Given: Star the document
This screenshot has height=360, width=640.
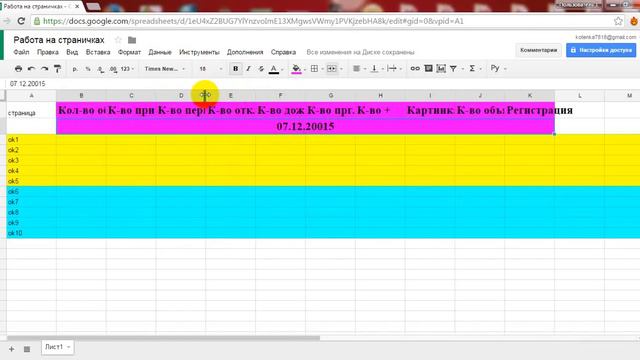Looking at the screenshot, I should [x=118, y=40].
